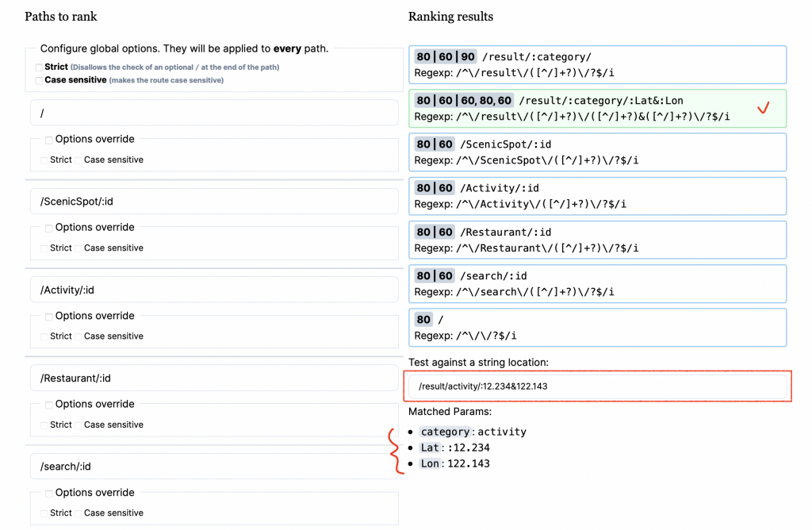Click the /search/:id ranking result card
The width and height of the screenshot is (812, 530).
pyautogui.click(x=597, y=283)
